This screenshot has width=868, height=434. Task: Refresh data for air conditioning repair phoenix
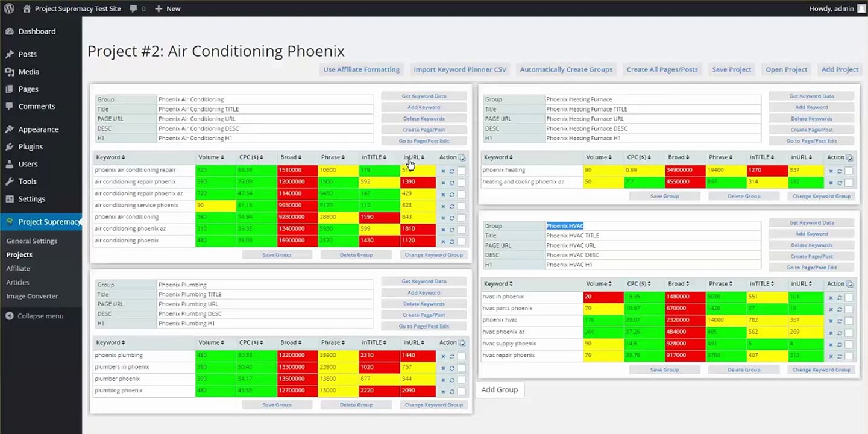tap(452, 183)
